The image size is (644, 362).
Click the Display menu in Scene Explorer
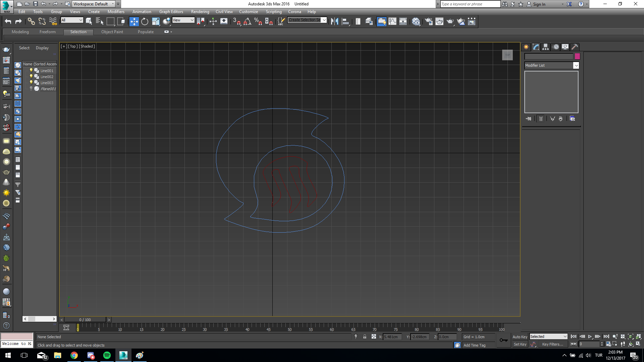[x=42, y=48]
